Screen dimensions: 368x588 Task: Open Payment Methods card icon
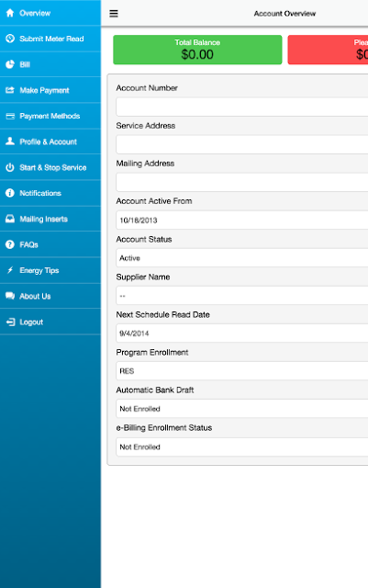tap(10, 116)
